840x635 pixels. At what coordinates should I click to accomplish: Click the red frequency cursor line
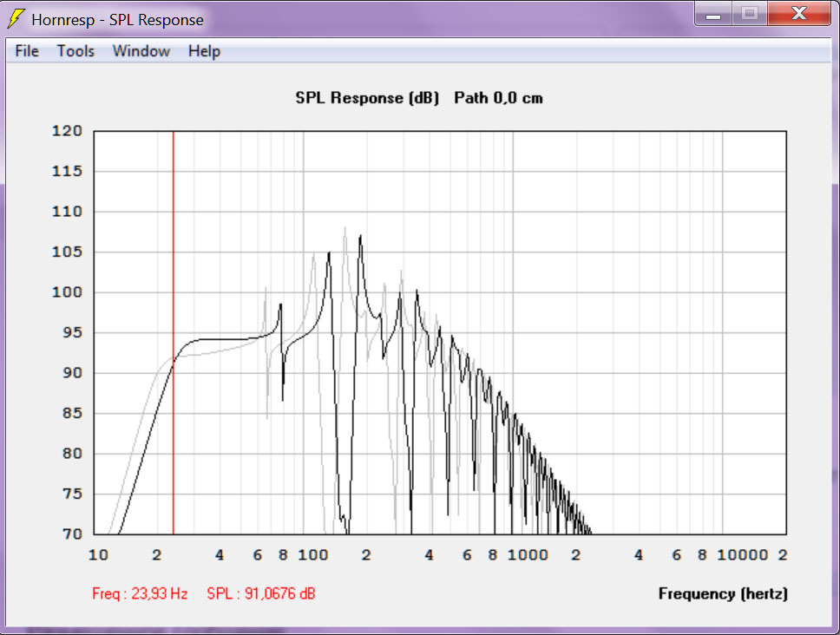coord(173,332)
